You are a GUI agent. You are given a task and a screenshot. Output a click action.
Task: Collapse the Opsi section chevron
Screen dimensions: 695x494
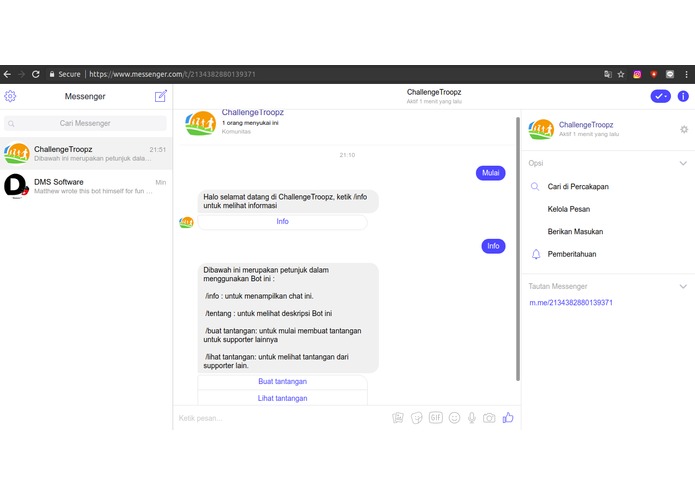(683, 163)
